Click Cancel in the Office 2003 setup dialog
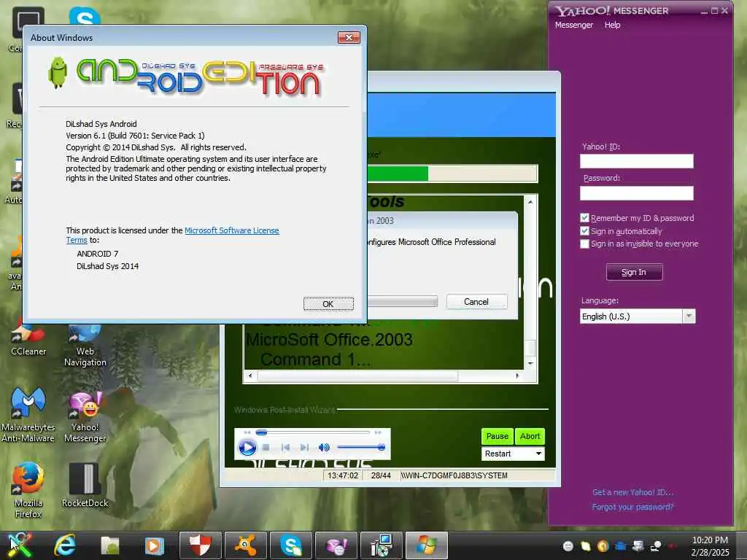The image size is (747, 560). coord(476,301)
